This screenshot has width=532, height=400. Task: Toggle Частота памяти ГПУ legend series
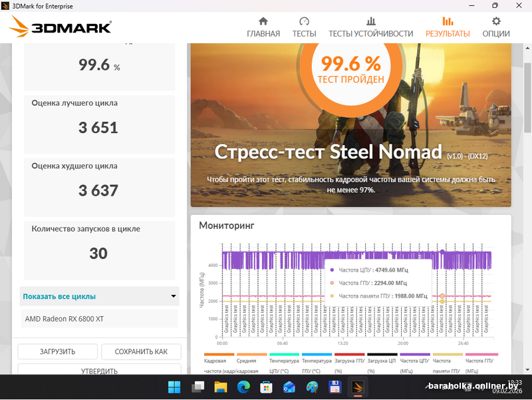(448, 364)
